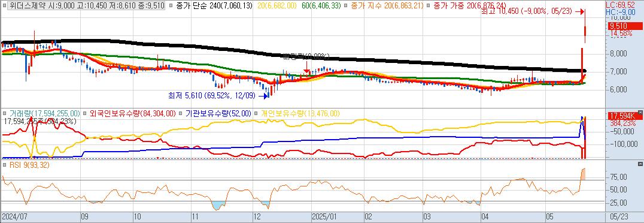Click the 14.58% change rate label

(x=621, y=34)
